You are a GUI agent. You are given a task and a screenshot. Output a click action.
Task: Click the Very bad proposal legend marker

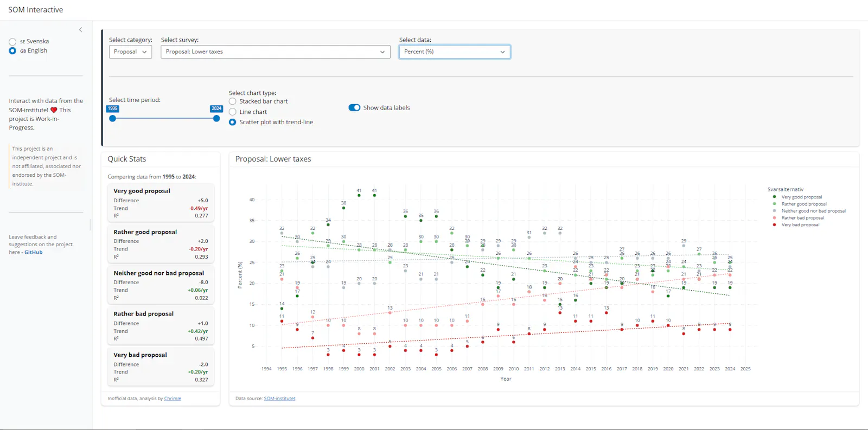(x=774, y=224)
